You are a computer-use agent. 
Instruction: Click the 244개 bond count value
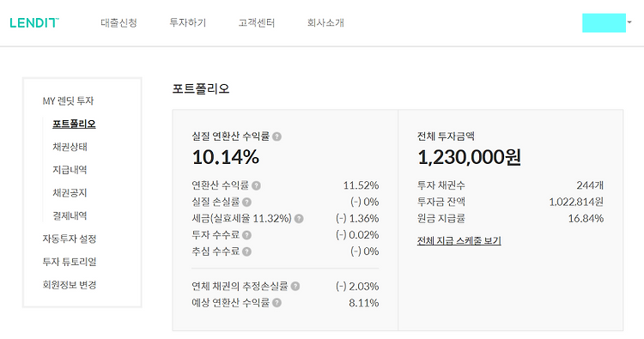pyautogui.click(x=590, y=185)
